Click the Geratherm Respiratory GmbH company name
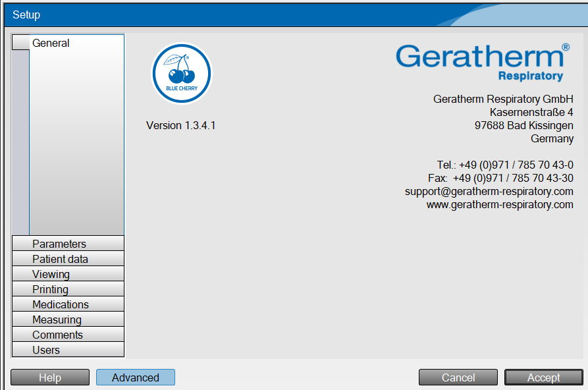 coord(503,99)
